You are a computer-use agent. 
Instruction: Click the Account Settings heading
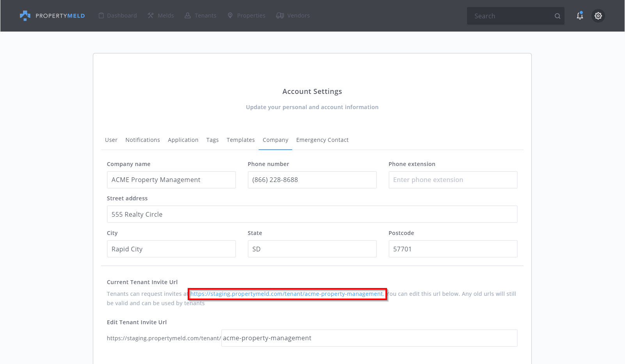coord(312,92)
